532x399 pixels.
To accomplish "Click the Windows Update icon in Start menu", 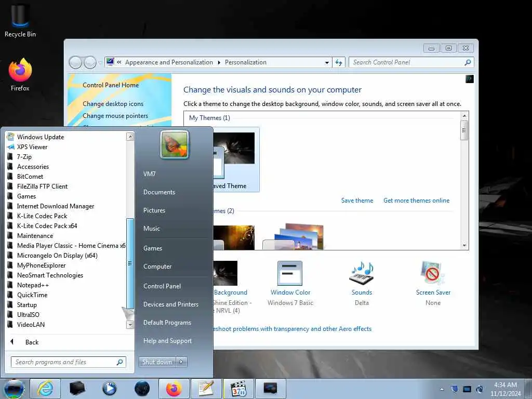I will pos(11,137).
